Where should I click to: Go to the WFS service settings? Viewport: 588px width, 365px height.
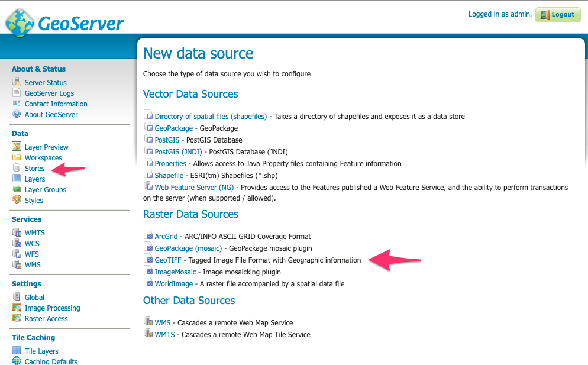[x=32, y=254]
